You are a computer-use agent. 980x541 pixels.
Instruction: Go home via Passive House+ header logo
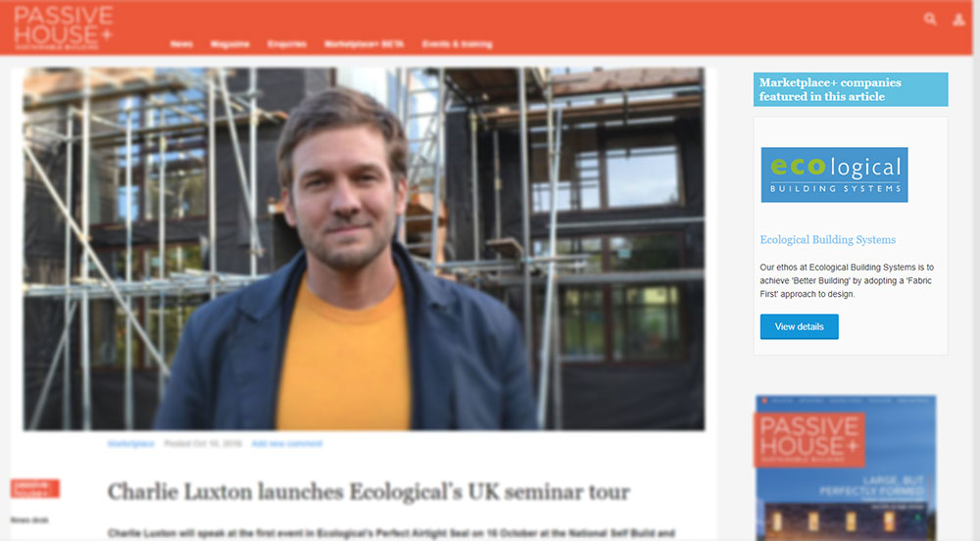click(x=63, y=27)
